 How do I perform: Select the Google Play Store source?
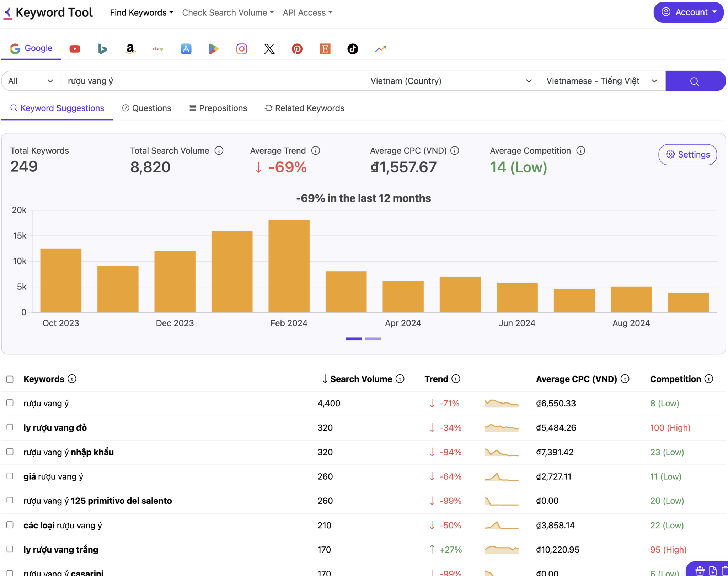tap(214, 49)
